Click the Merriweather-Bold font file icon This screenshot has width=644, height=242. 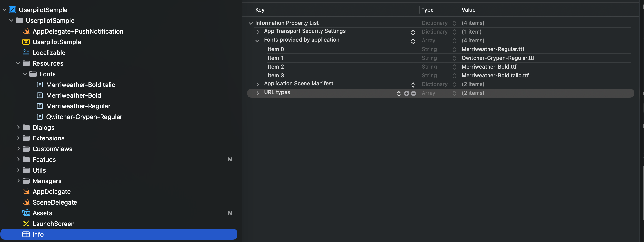(40, 95)
